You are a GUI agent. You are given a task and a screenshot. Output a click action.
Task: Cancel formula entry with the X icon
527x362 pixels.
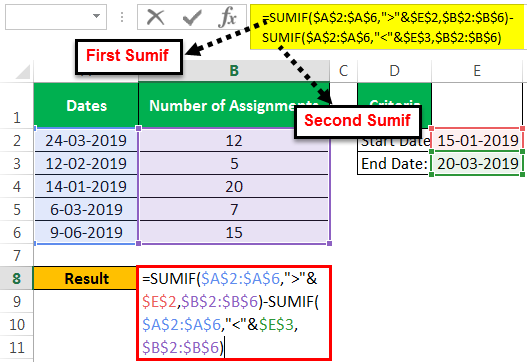pos(156,17)
